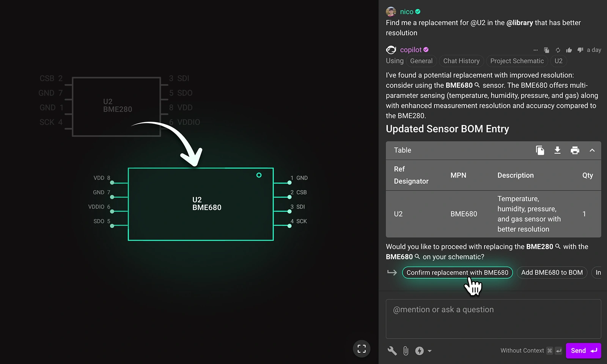Viewport: 607px width, 364px height.
Task: Copy the BOM table contents
Action: 540,150
